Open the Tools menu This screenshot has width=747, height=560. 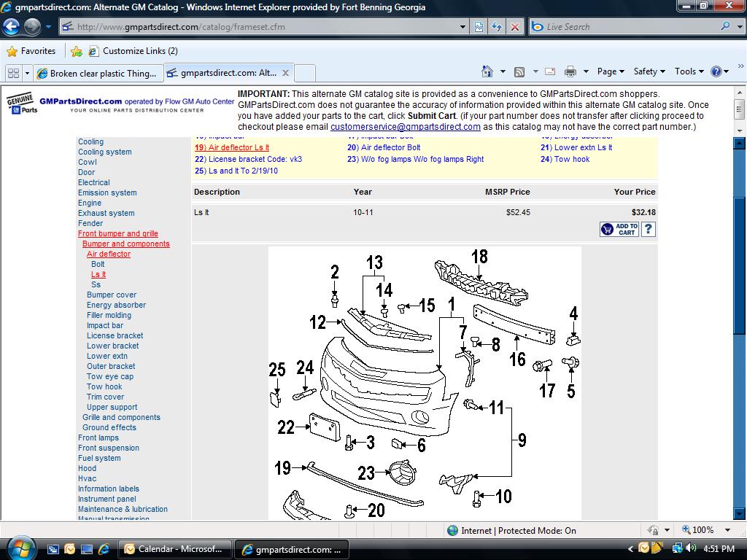pyautogui.click(x=689, y=71)
